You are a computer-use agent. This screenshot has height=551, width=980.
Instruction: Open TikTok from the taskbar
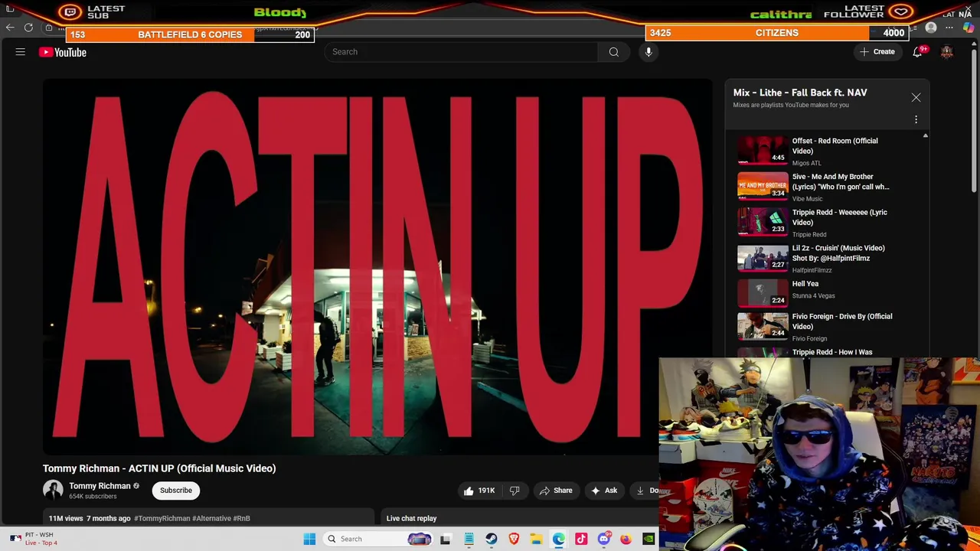(x=581, y=539)
